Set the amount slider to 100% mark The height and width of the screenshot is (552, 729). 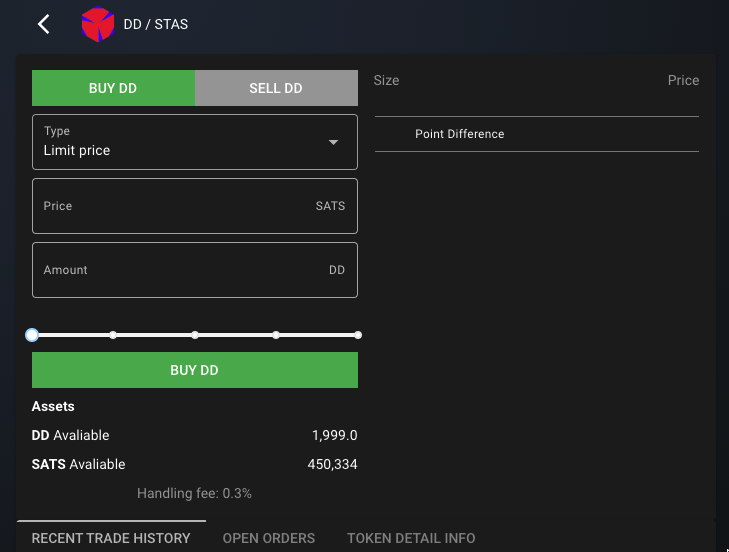pos(358,335)
